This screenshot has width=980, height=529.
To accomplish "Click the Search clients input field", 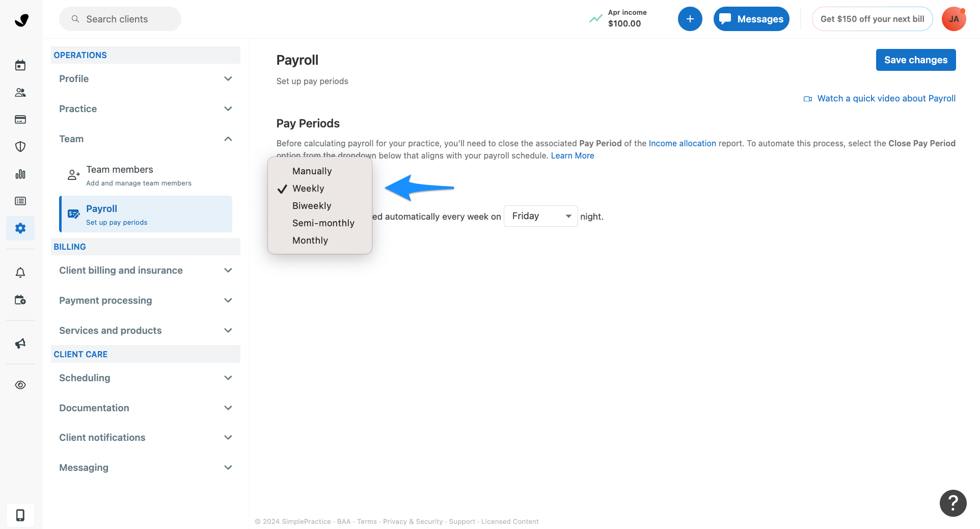I will (120, 19).
